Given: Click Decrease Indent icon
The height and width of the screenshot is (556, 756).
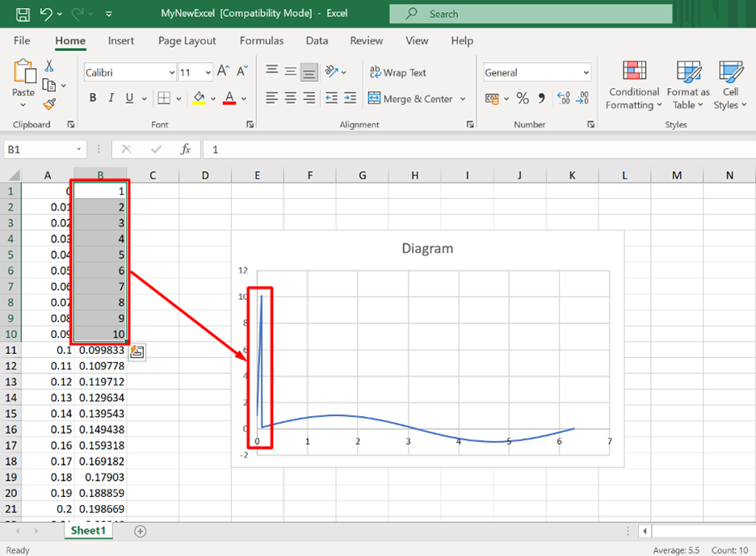Looking at the screenshot, I should click(x=332, y=98).
